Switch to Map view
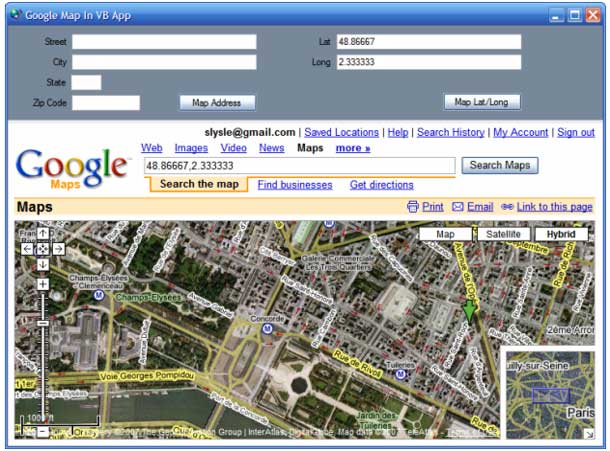Viewport: 610px width, 451px height. (x=445, y=234)
